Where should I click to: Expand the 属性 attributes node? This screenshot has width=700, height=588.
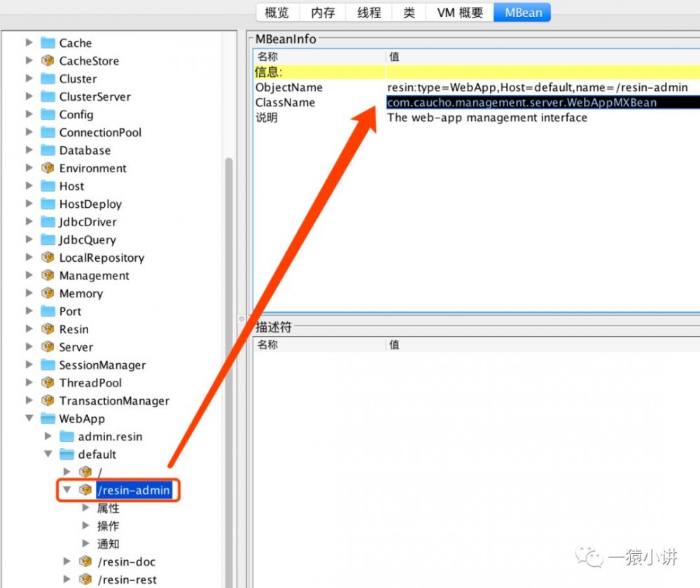(x=85, y=507)
